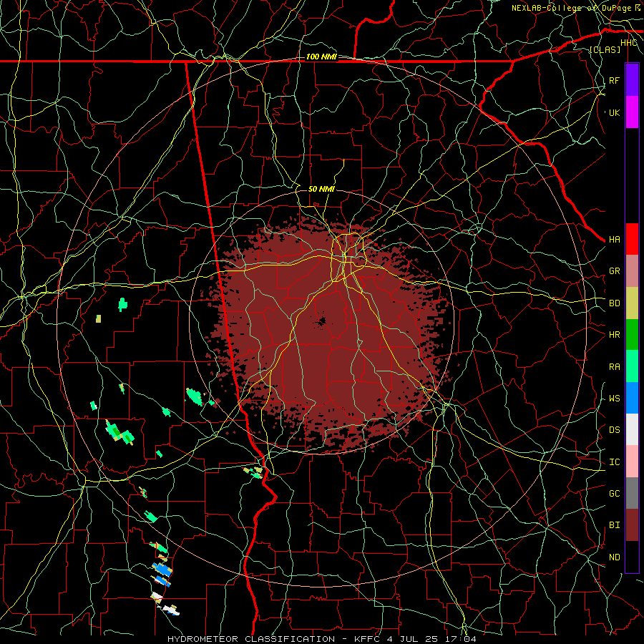This screenshot has width=644, height=644.
Task: Click the purple RF legend color block
Action: (x=632, y=80)
